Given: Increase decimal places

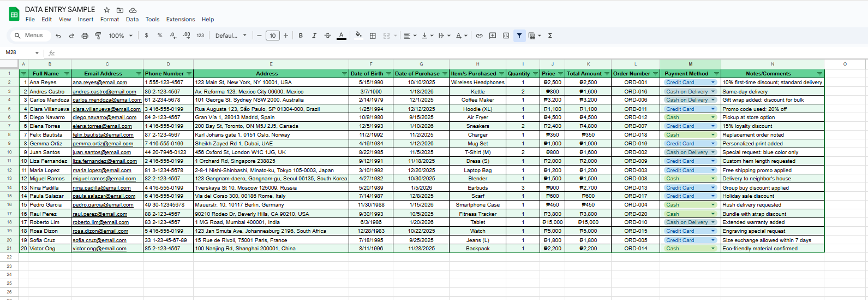Looking at the screenshot, I should coord(187,36).
